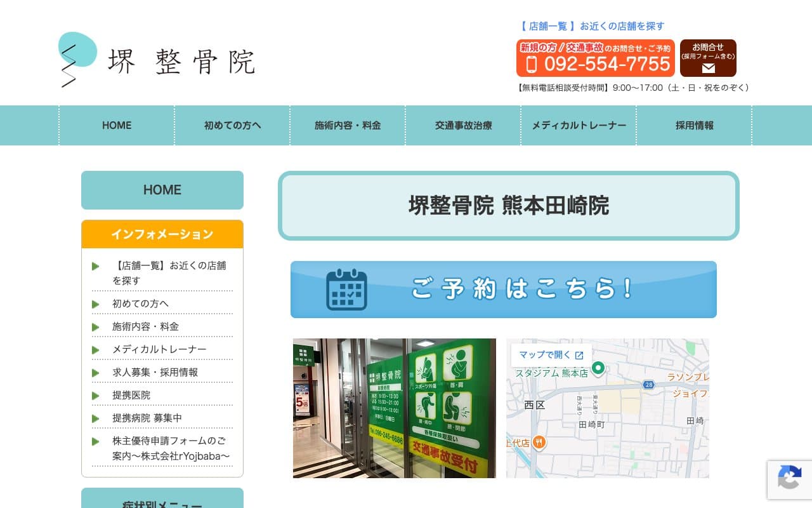Select 求人募集・採用情報 in the sidebar
The height and width of the screenshot is (508, 812).
155,372
